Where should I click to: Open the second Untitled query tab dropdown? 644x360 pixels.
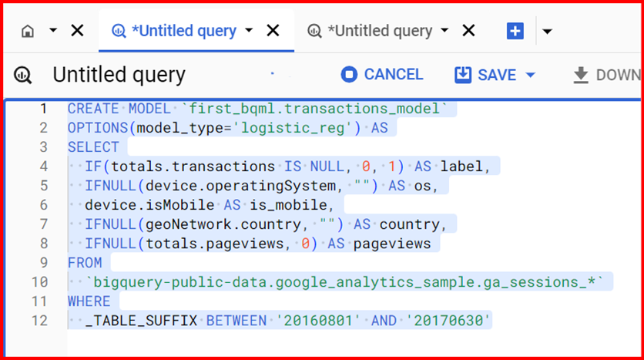(x=444, y=30)
